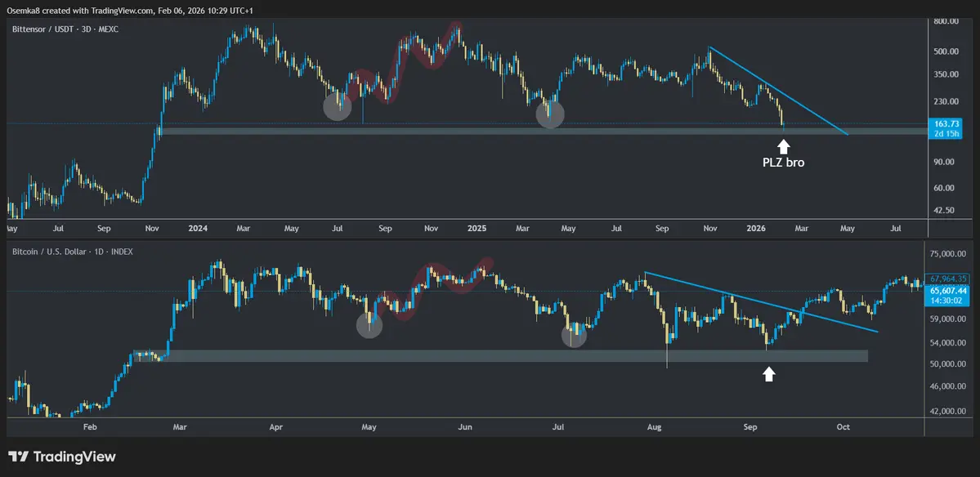Image resolution: width=980 pixels, height=477 pixels.
Task: Click the 2024 label on time axis
Action: (198, 230)
